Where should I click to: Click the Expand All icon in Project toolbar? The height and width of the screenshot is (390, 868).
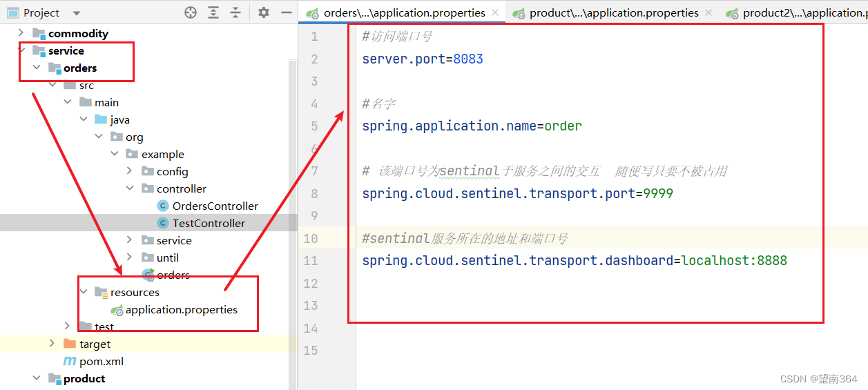(x=213, y=12)
